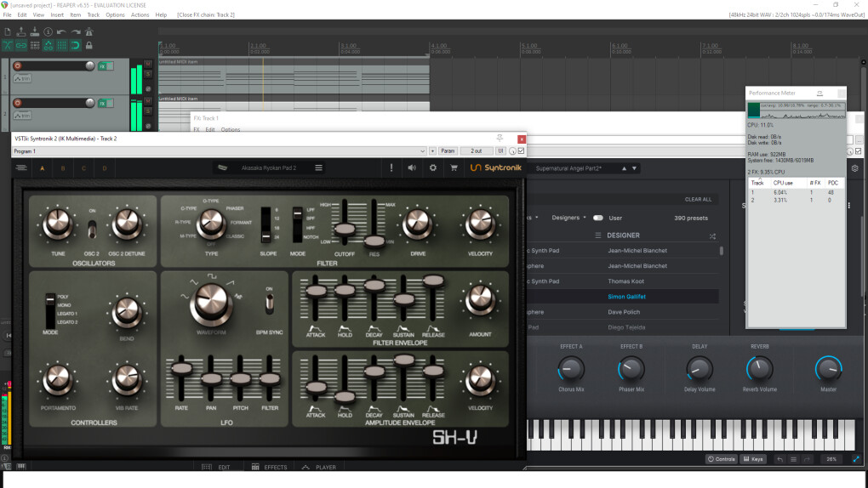Toggle the LFO BPM SYNC switch
The width and height of the screenshot is (868, 488).
click(x=269, y=304)
